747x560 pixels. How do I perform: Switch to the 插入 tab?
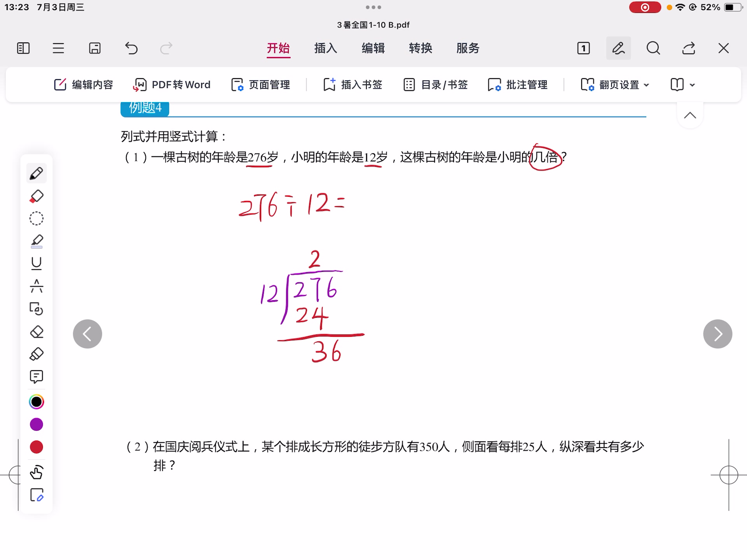(326, 48)
